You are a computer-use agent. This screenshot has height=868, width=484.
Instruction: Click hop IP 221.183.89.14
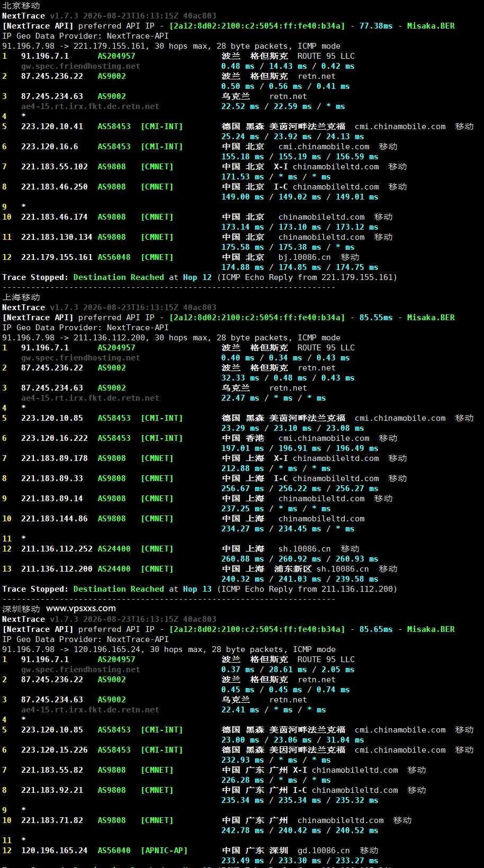52,498
